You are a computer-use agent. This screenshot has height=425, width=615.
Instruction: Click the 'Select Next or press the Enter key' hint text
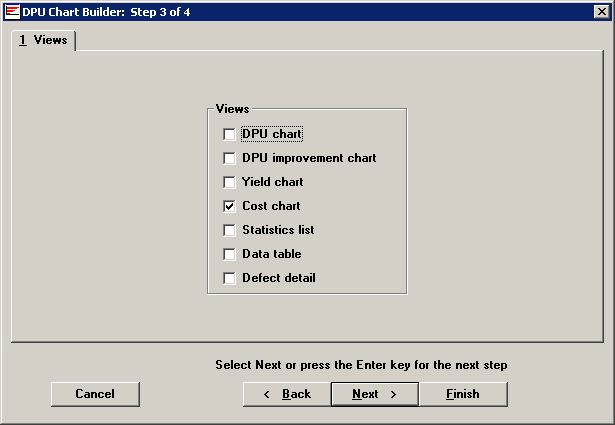click(361, 365)
